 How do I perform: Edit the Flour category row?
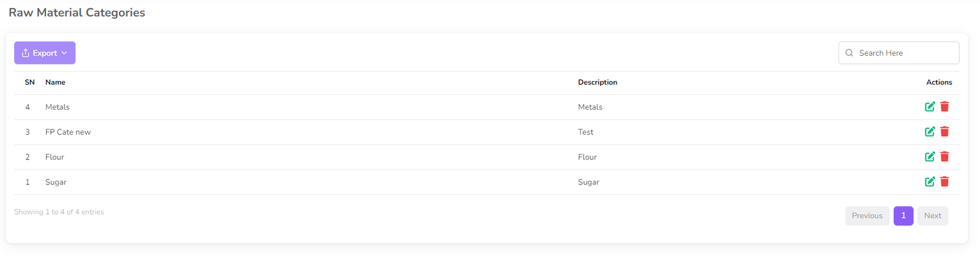click(x=930, y=157)
